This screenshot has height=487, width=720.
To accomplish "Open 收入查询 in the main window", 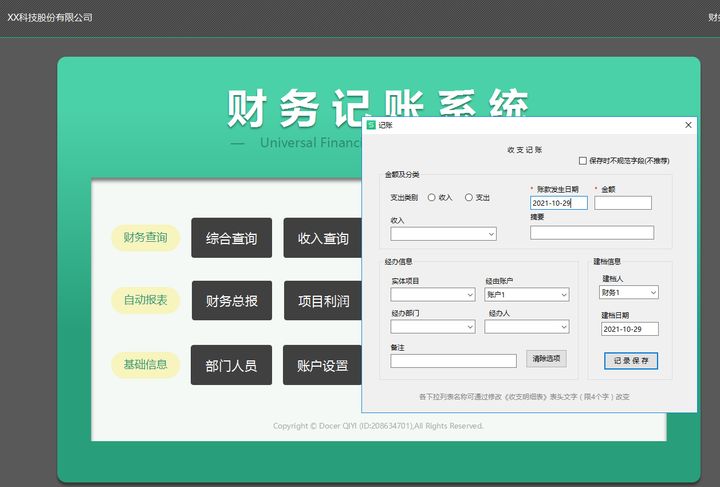I will point(323,238).
